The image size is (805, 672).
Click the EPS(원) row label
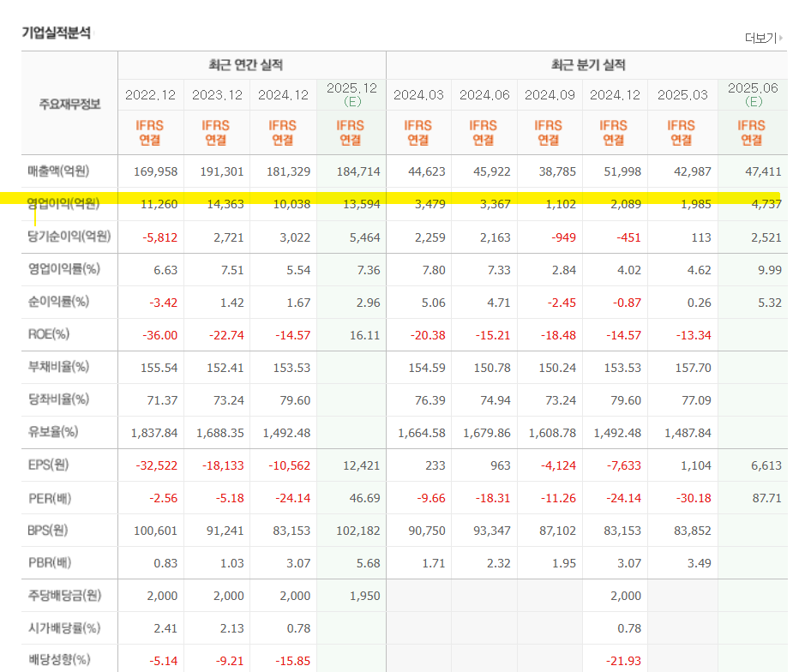point(48,465)
